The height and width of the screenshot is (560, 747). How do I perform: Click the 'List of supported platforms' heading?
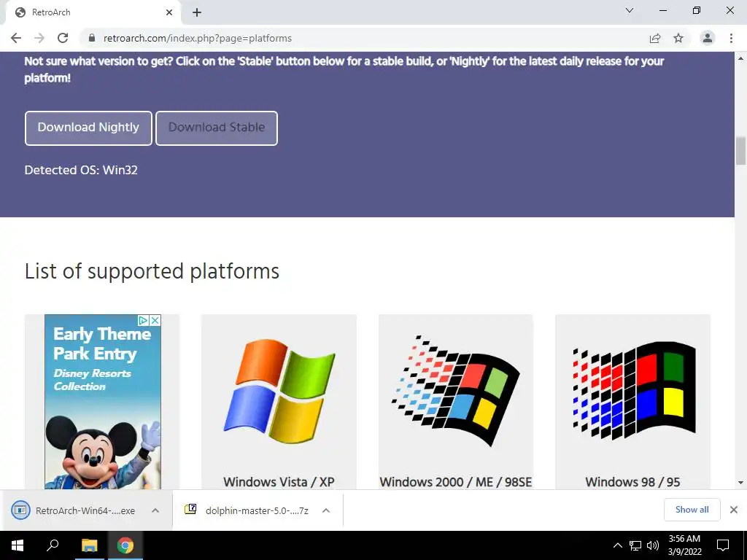pos(152,271)
